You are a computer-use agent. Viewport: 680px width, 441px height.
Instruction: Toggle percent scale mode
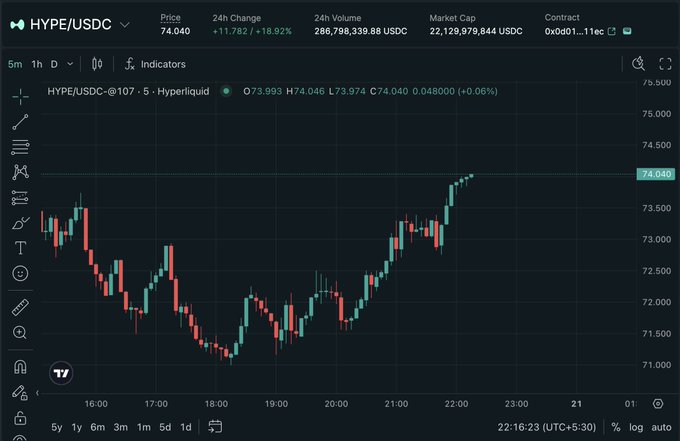pos(616,427)
